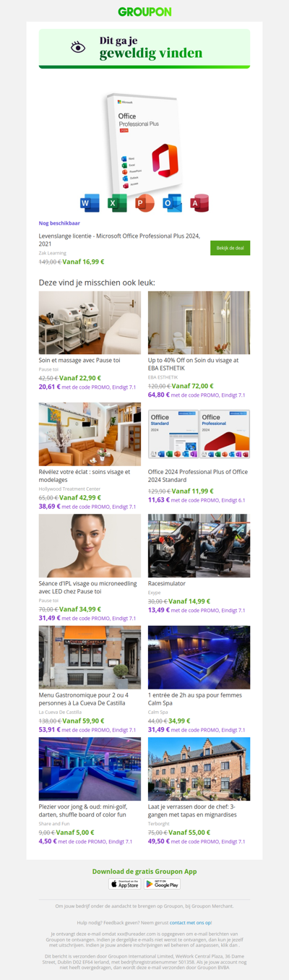Click the Office 2024 Standard product image

click(199, 434)
